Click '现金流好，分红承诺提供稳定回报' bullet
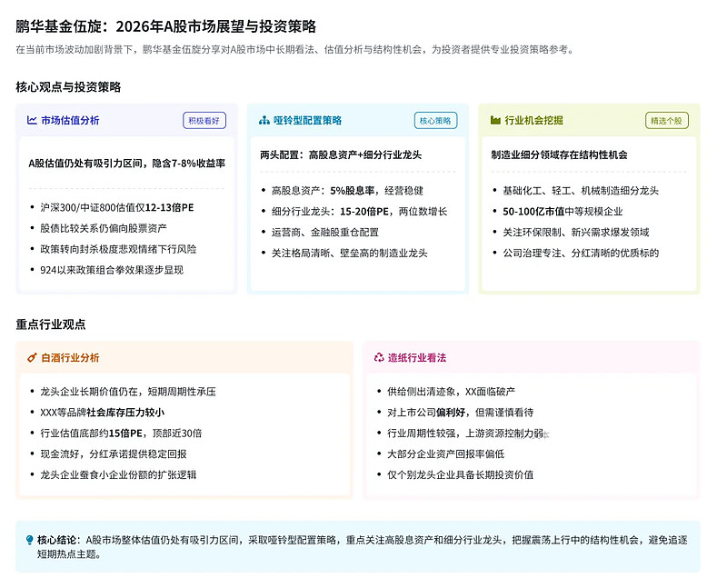727x588 pixels. coord(113,454)
